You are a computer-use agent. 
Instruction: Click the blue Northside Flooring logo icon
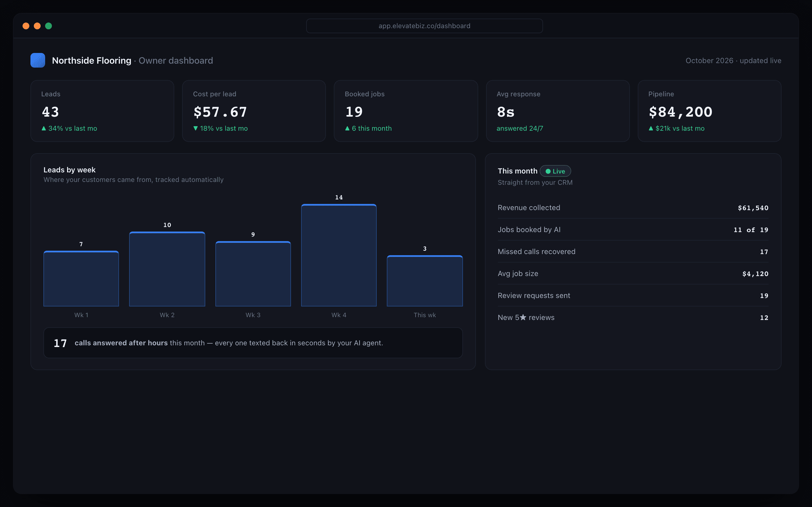[37, 60]
